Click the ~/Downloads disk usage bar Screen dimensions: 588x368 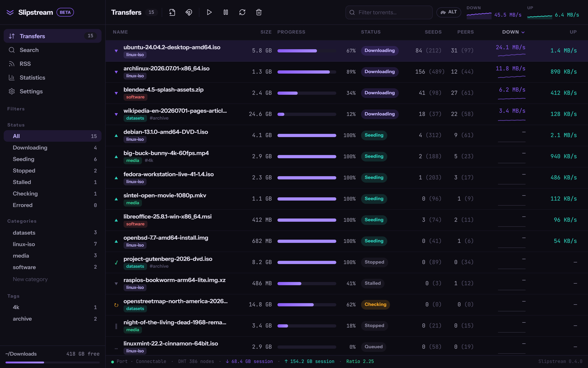coord(52,362)
